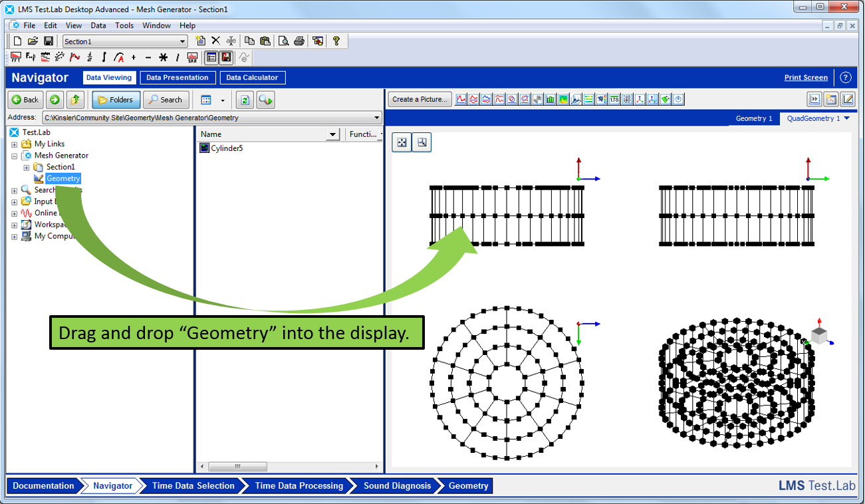Collapse the Mesh Generator tree node
Screen dimensions: 865x504
15,156
